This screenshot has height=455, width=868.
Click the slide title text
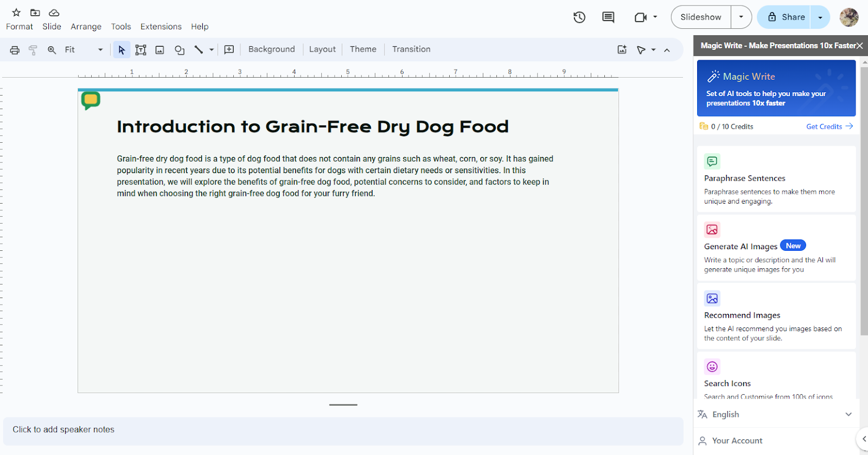[x=313, y=127]
